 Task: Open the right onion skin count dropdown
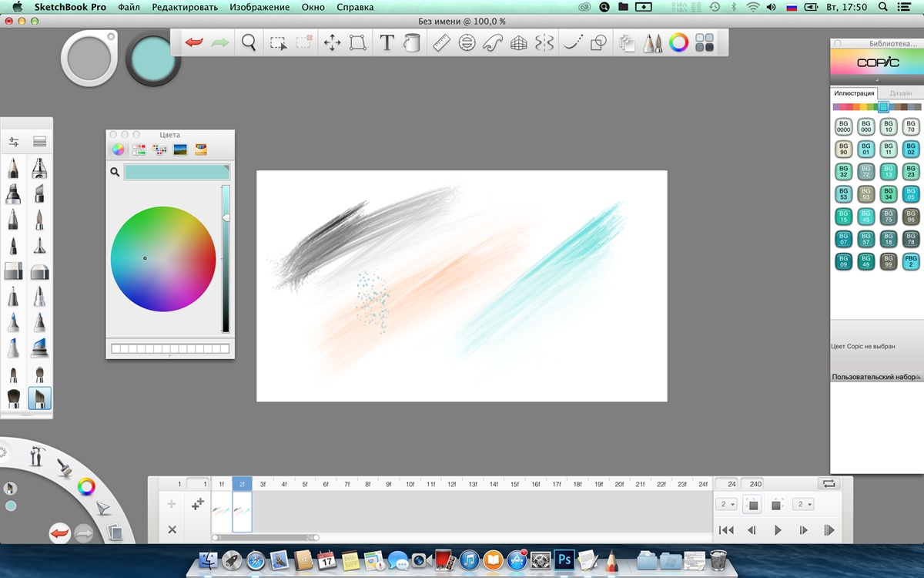pyautogui.click(x=803, y=504)
